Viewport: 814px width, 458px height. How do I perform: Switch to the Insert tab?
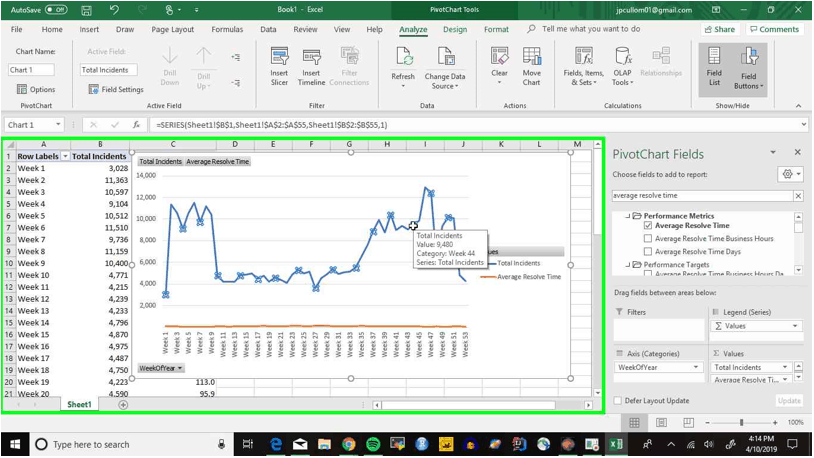pyautogui.click(x=89, y=29)
